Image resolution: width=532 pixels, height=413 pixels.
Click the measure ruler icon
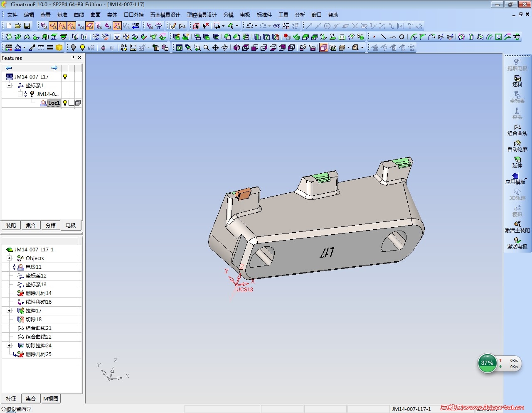tap(133, 48)
